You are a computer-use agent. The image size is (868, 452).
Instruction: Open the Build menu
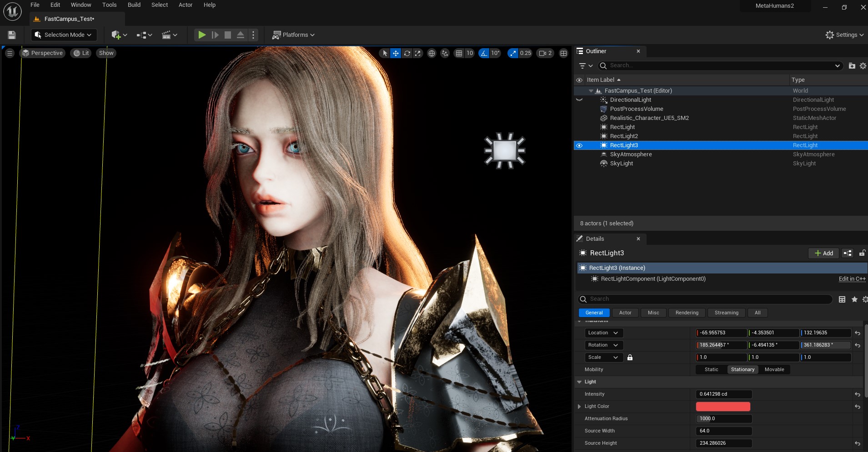click(x=134, y=5)
